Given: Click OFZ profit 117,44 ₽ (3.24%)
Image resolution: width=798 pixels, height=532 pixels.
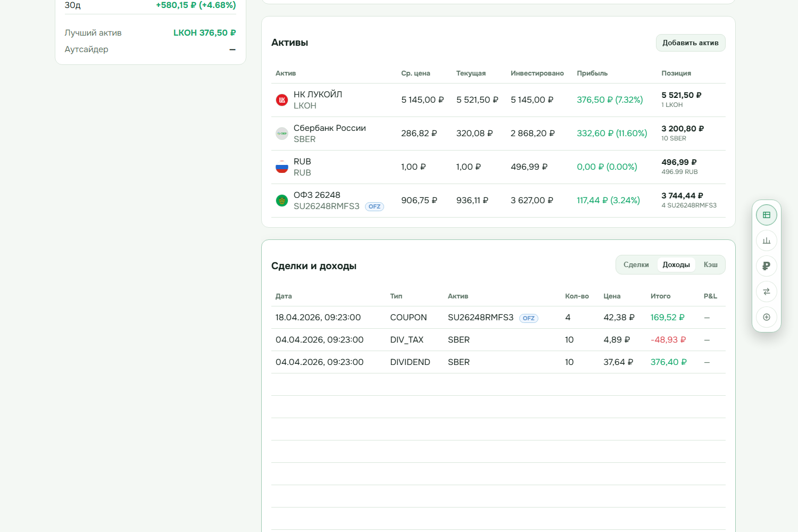Looking at the screenshot, I should pyautogui.click(x=608, y=200).
